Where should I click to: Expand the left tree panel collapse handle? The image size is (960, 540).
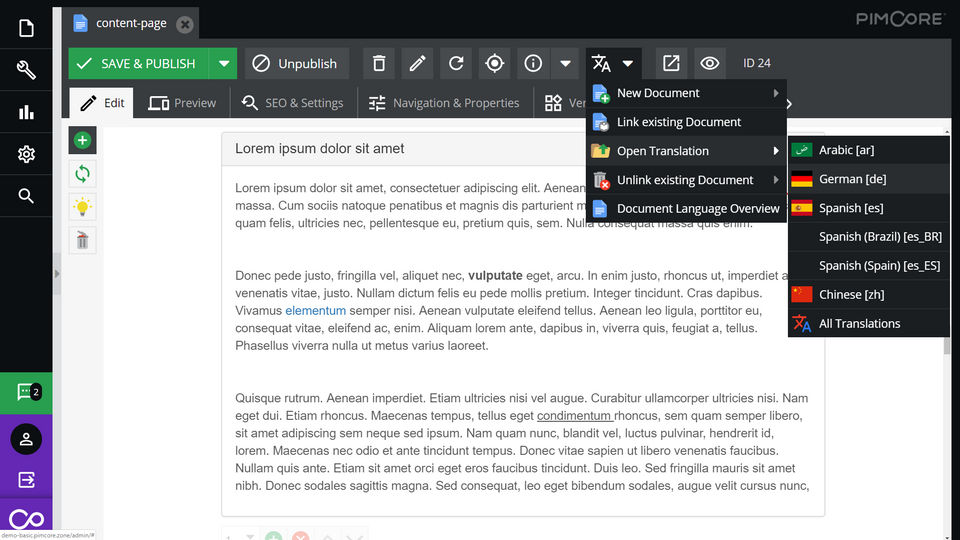coord(57,274)
